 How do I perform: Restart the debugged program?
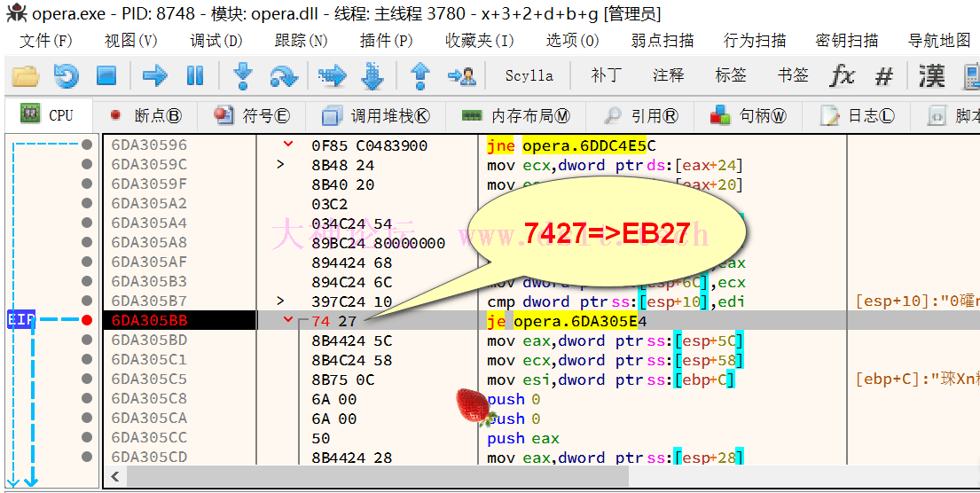[67, 76]
